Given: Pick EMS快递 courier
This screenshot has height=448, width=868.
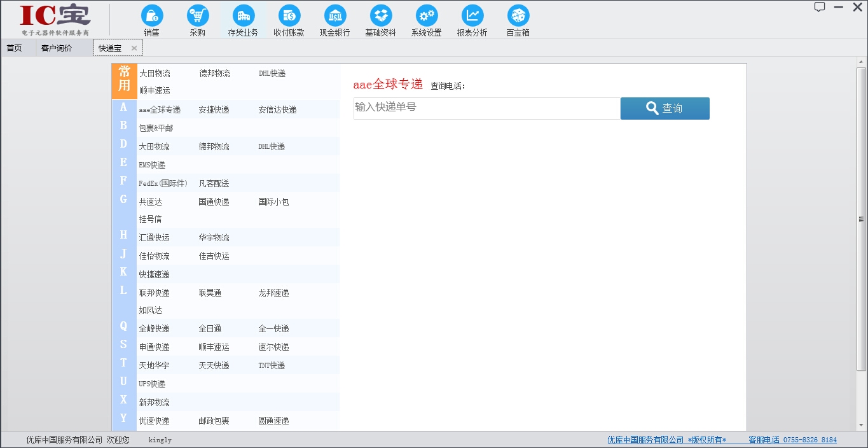Looking at the screenshot, I should (152, 165).
